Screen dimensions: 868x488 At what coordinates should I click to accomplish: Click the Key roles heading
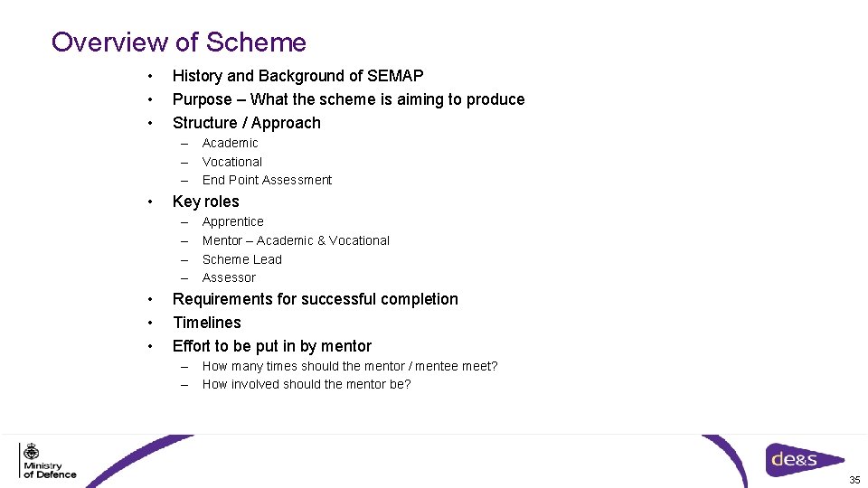point(206,202)
